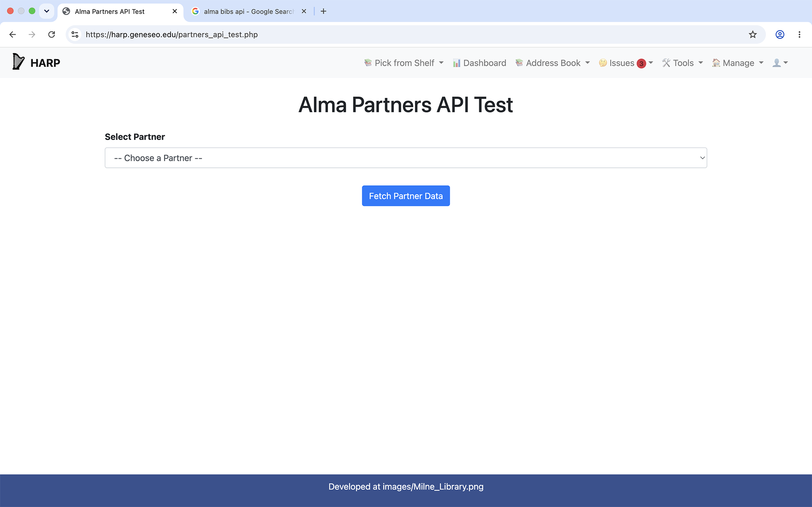Image resolution: width=812 pixels, height=507 pixels.
Task: Close the Alma Partners API Test tab
Action: [x=175, y=11]
